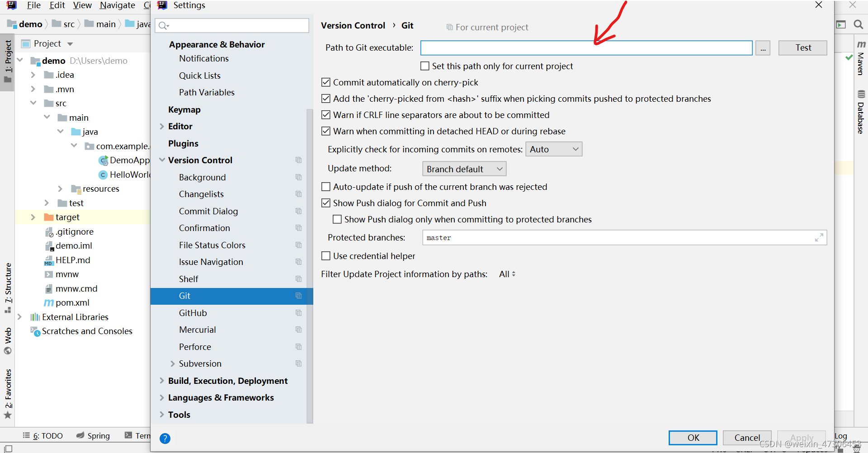Uncheck Commit automatically on cherry-pick
868x453 pixels.
(x=326, y=82)
